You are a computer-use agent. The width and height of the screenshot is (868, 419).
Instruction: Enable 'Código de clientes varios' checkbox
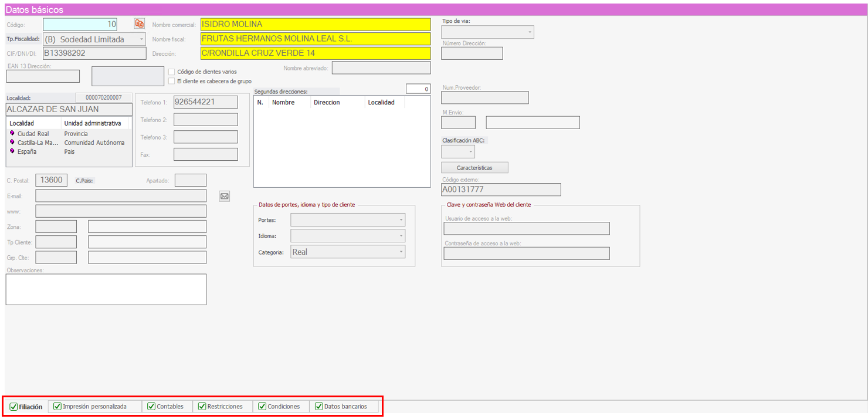pyautogui.click(x=171, y=72)
